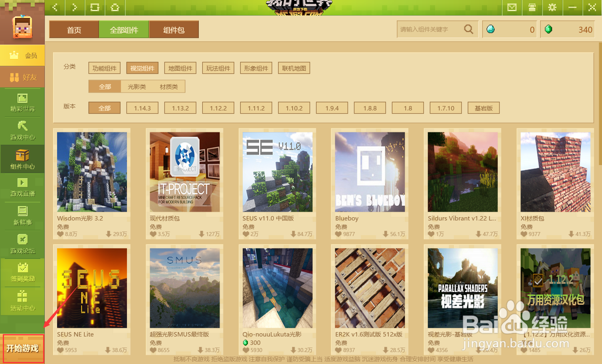Viewport: 602px width, 364px height.
Task: Filter by version 1.9.4
Action: [x=332, y=108]
